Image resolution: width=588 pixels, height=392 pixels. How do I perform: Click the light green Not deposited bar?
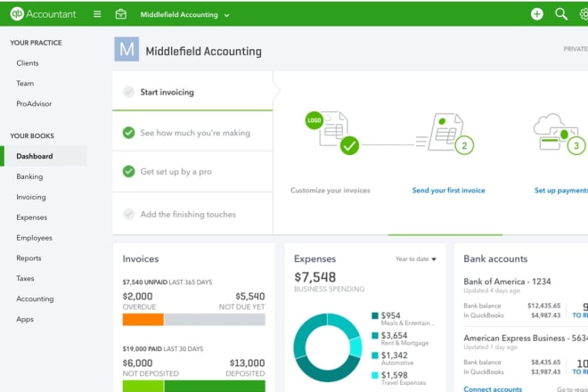click(143, 386)
